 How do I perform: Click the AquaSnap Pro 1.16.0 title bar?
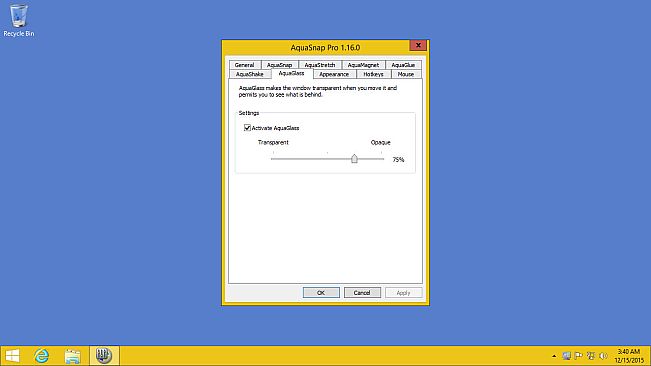(325, 48)
